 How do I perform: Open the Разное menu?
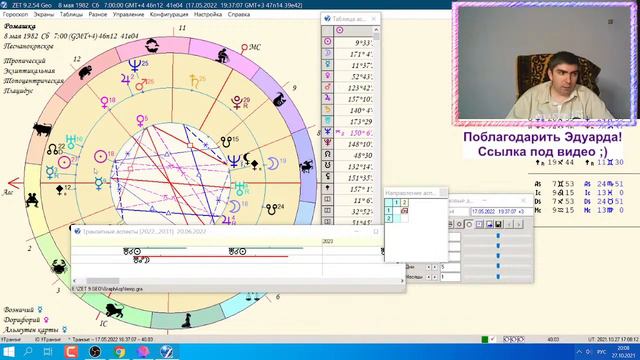(x=98, y=14)
